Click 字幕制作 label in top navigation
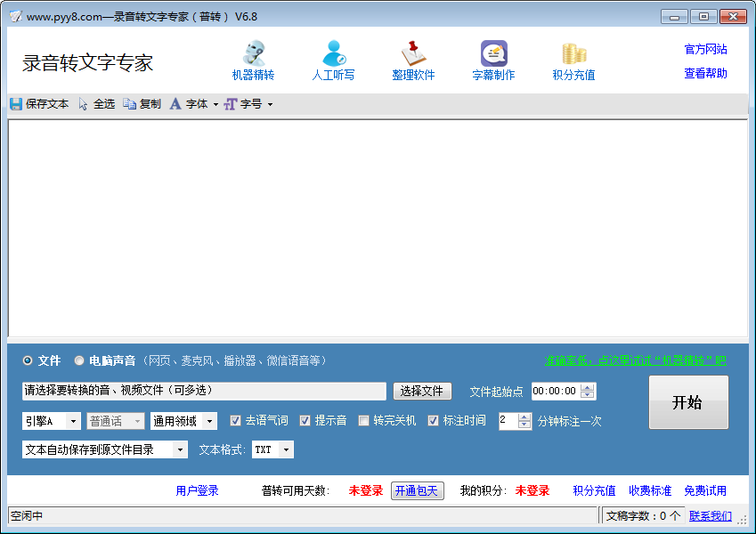The height and width of the screenshot is (534, 756). tap(493, 75)
